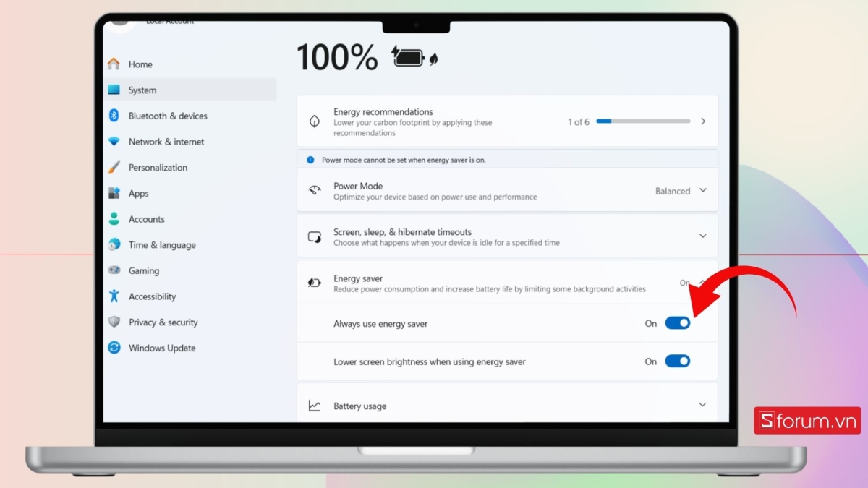Click the Time & language globe icon
The image size is (868, 488).
114,244
